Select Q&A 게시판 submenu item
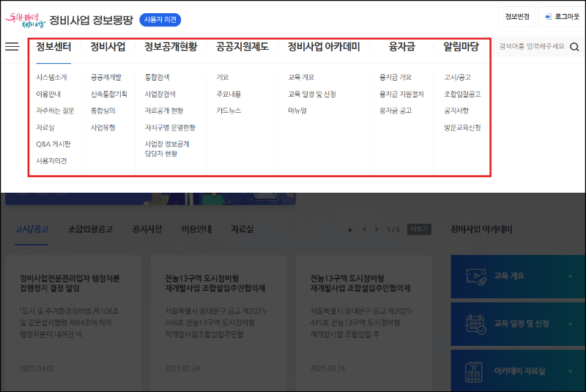The height and width of the screenshot is (392, 586). point(53,144)
